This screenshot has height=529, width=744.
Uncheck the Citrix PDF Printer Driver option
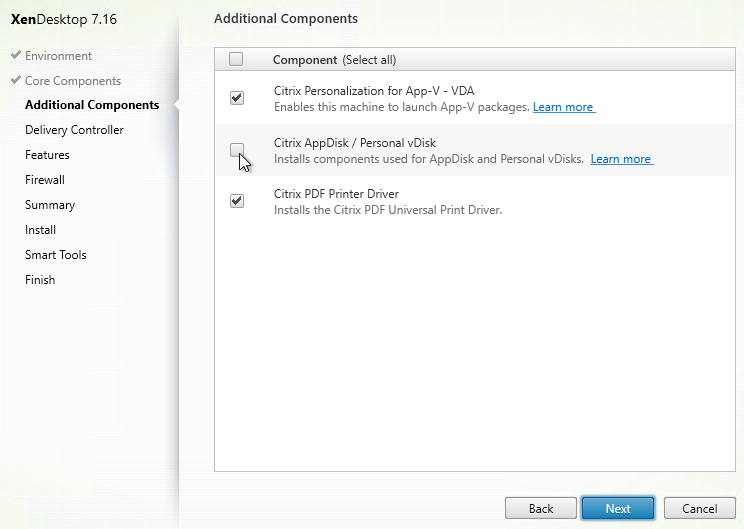tap(237, 201)
